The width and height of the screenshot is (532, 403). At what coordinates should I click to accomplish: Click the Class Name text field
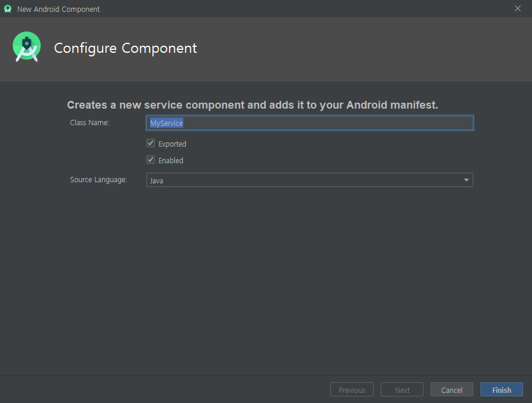coord(310,123)
